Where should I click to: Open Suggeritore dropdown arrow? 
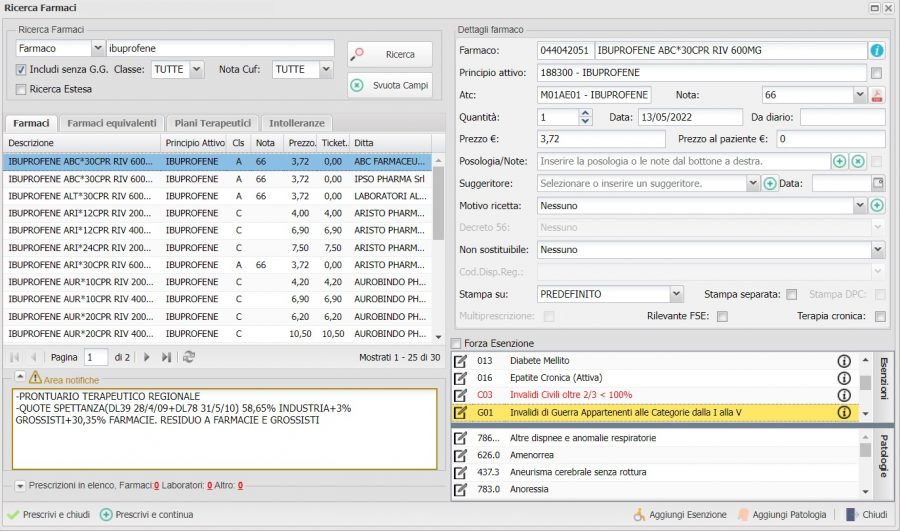pyautogui.click(x=753, y=183)
